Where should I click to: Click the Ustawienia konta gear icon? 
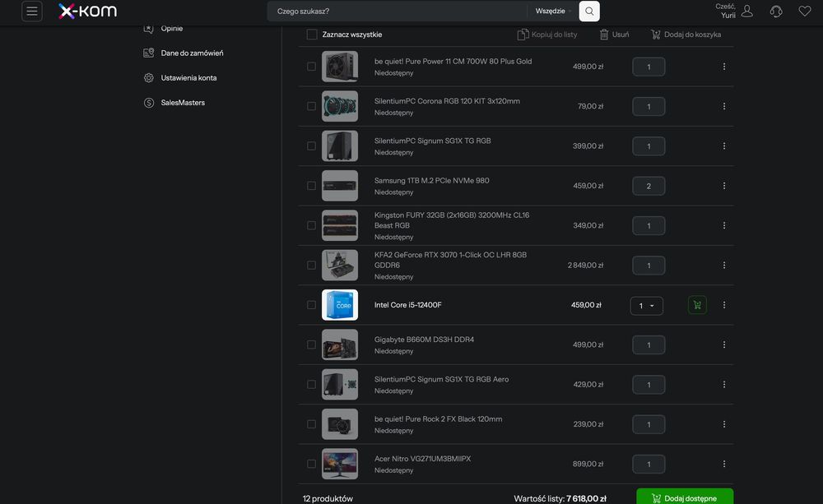(x=149, y=78)
